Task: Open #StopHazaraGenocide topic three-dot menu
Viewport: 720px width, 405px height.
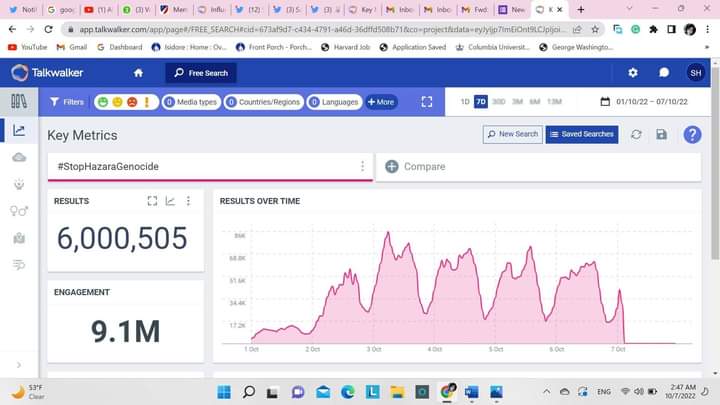Action: (x=362, y=166)
